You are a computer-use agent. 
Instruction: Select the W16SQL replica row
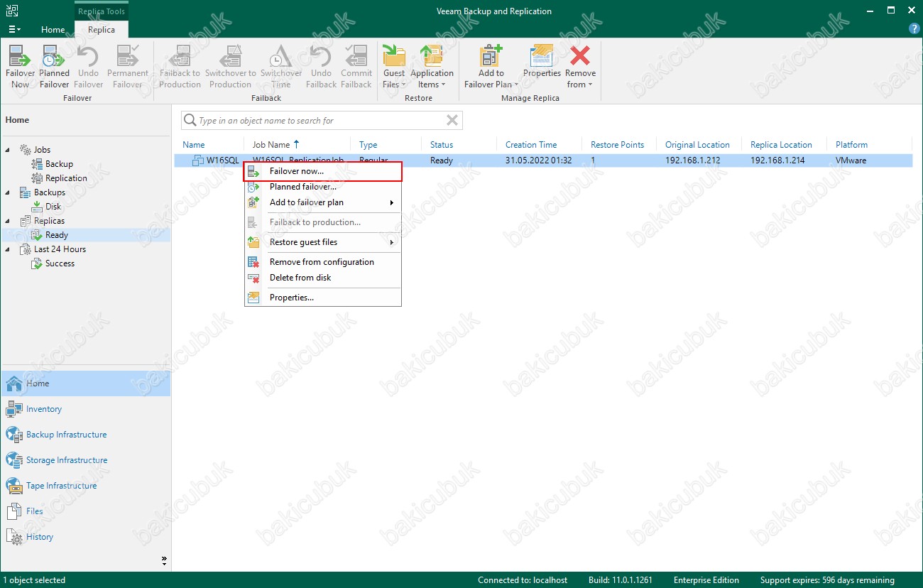click(544, 160)
